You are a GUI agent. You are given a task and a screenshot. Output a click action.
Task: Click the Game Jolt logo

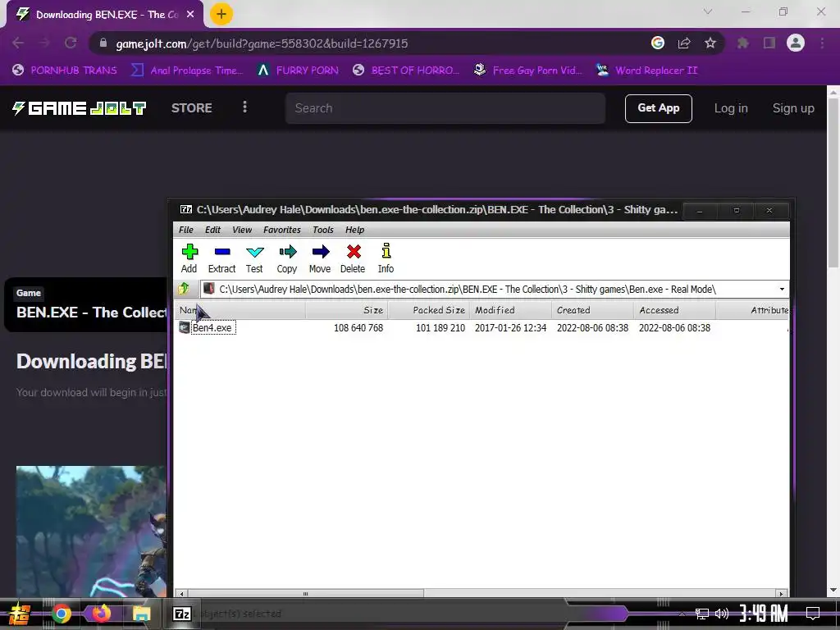pyautogui.click(x=80, y=108)
